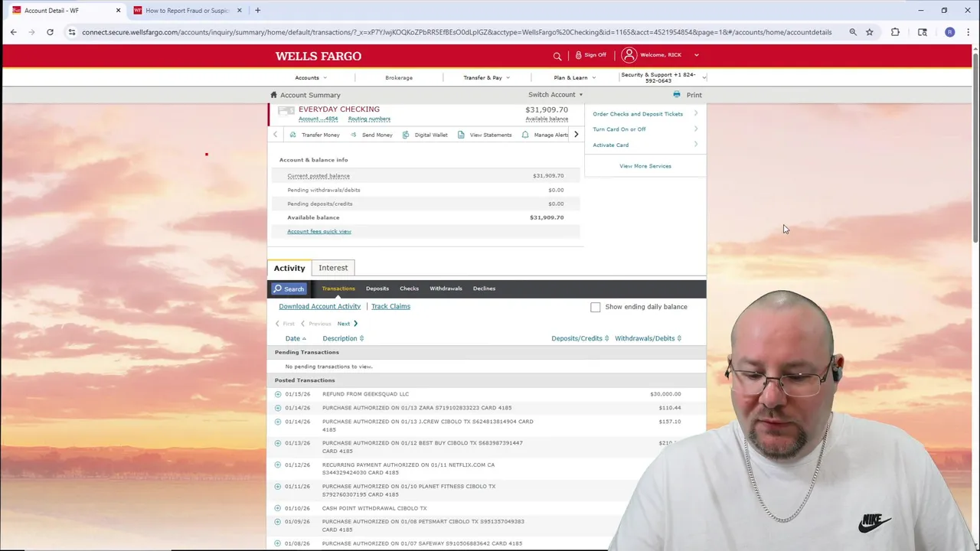
Task: Expand the J.CREW purchase transaction row
Action: (278, 422)
